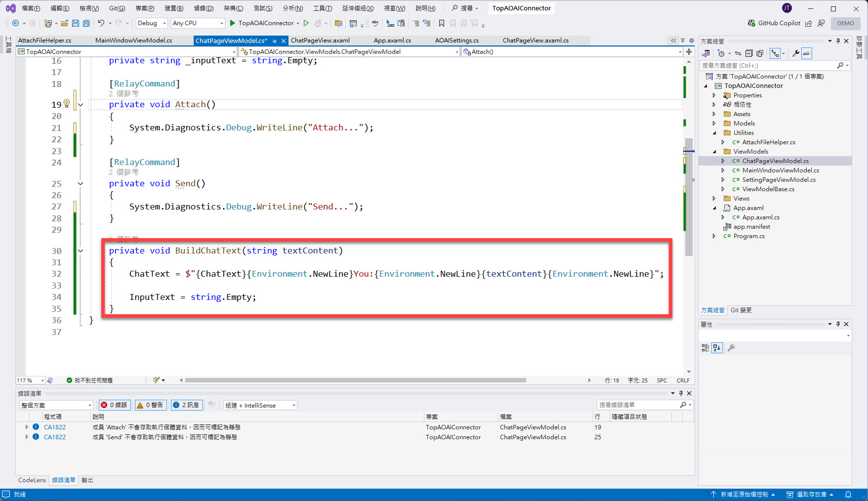Click the Solution Explorer sync with active document icon
The height and width of the screenshot is (501, 868).
point(738,53)
